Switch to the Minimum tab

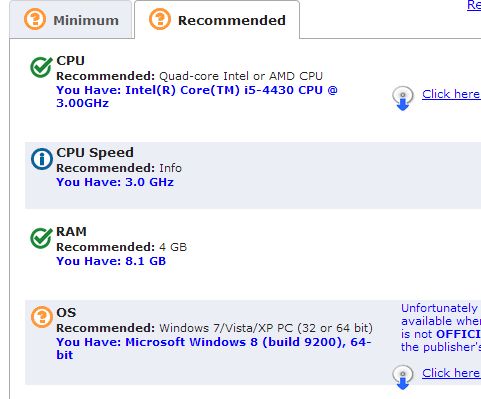71,20
